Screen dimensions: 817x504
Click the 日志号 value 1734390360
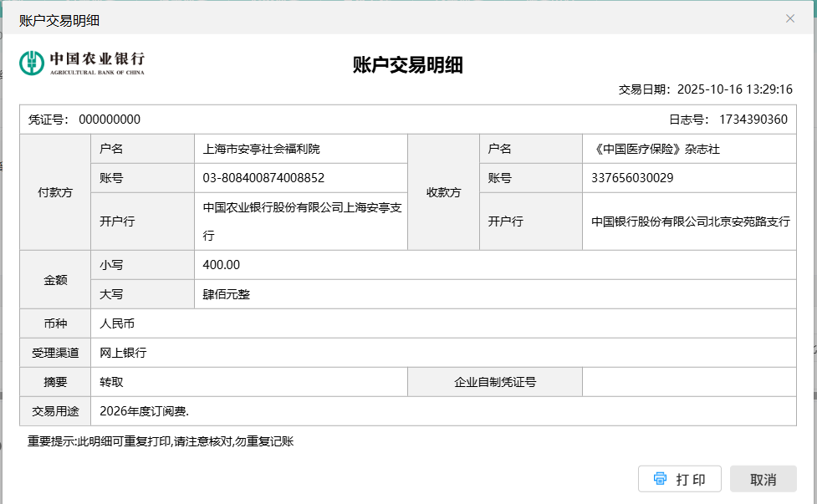[753, 120]
